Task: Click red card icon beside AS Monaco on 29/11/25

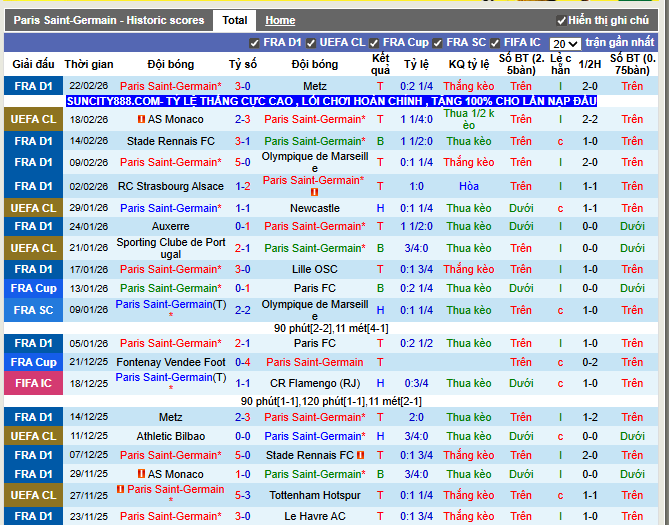Action: (141, 475)
